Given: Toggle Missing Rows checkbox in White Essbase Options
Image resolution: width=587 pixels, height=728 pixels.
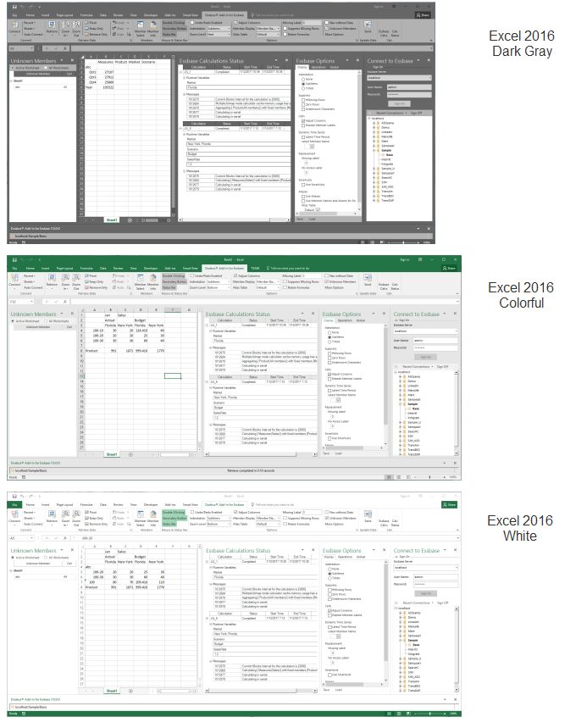Looking at the screenshot, I should [330, 590].
